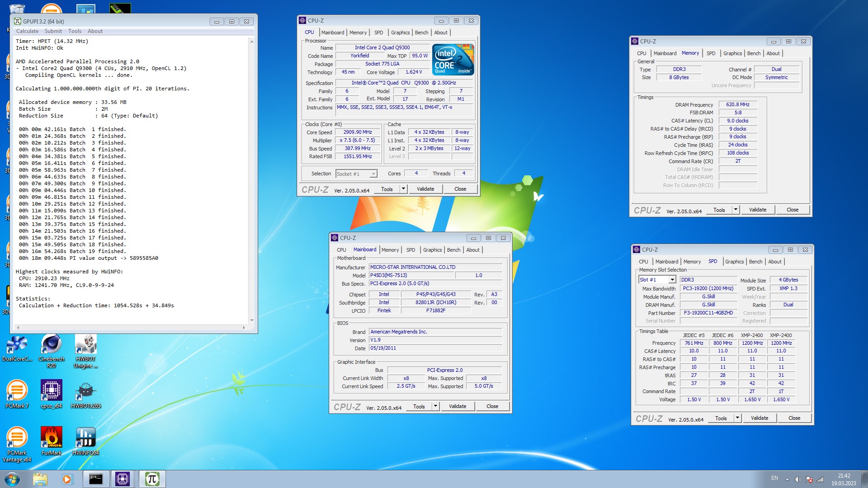Viewport: 868px width, 488px height.
Task: Expand Tools dropdown arrow in Mainboard window
Action: click(x=435, y=406)
